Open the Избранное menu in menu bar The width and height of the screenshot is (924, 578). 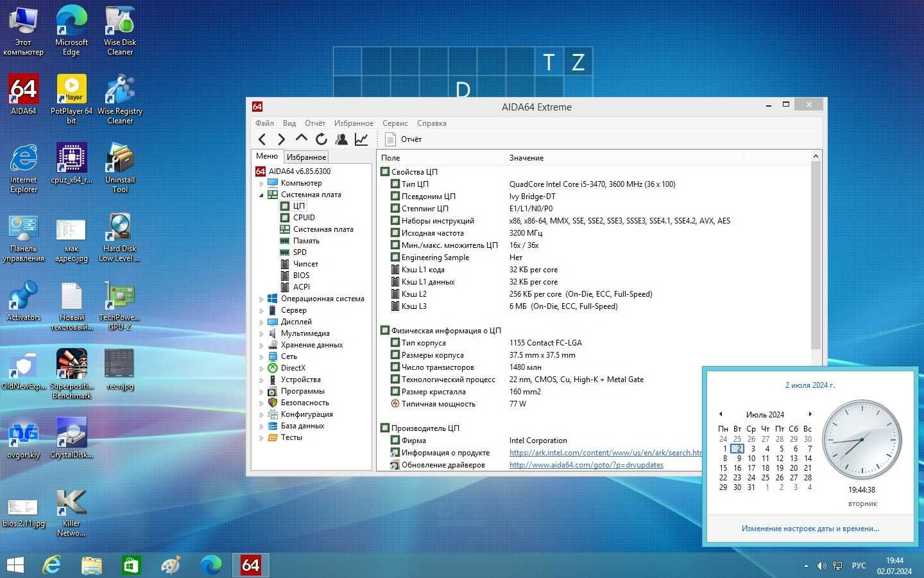click(354, 123)
